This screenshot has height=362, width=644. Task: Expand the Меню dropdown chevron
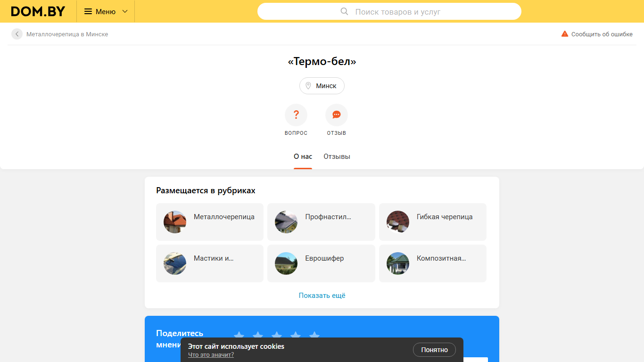pyautogui.click(x=125, y=11)
